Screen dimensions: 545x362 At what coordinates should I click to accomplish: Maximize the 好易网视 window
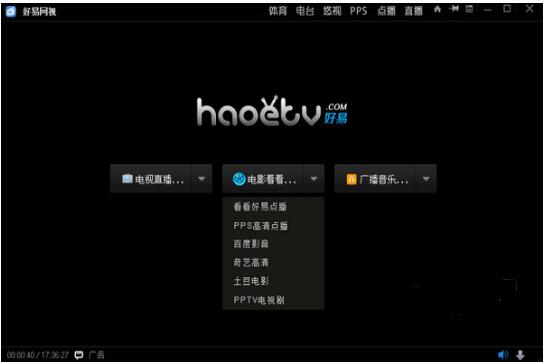click(x=507, y=9)
